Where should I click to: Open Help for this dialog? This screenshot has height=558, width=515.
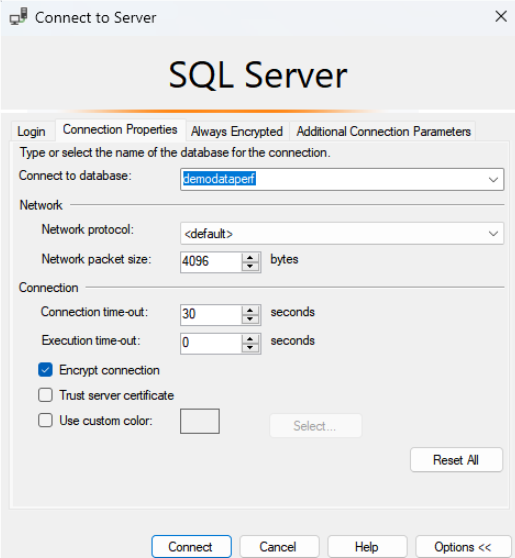[x=367, y=547]
